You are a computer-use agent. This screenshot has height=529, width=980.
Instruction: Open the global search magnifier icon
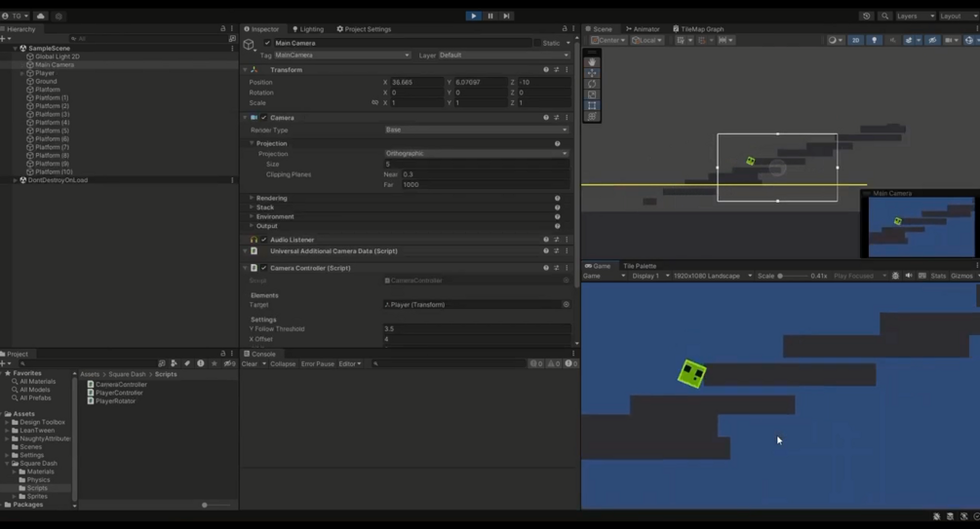pyautogui.click(x=884, y=17)
